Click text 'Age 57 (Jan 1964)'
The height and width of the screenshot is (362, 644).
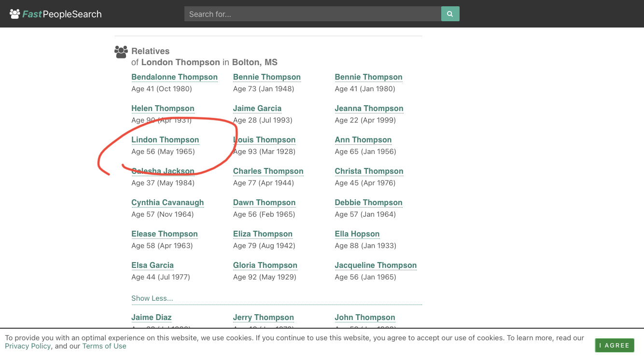pyautogui.click(x=365, y=214)
